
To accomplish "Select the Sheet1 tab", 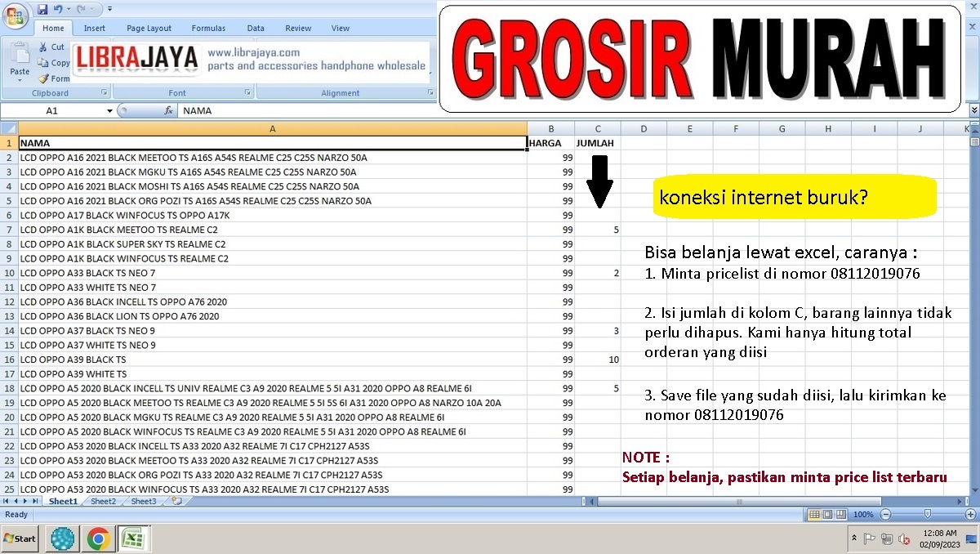I will [63, 501].
